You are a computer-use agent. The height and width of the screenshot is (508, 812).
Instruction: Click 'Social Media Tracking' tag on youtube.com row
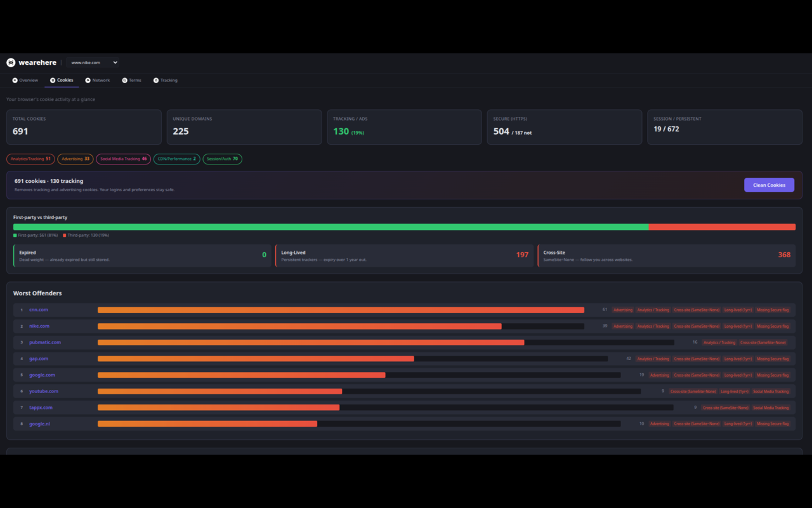click(x=771, y=391)
